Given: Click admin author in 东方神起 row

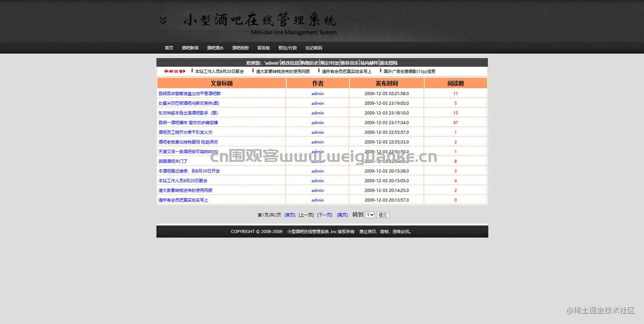Looking at the screenshot, I should point(318,113).
